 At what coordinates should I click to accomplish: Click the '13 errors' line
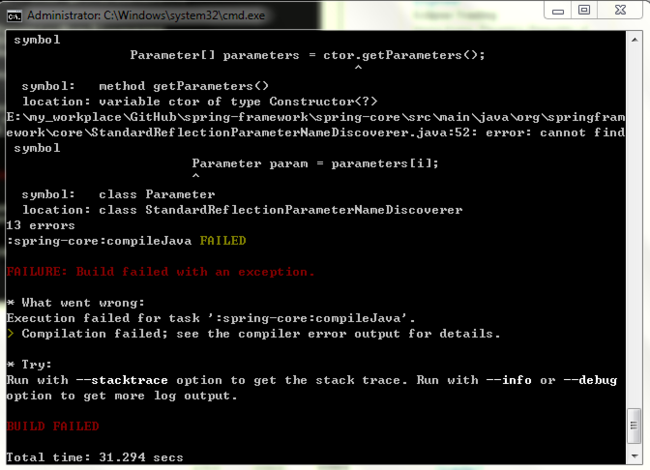point(41,225)
